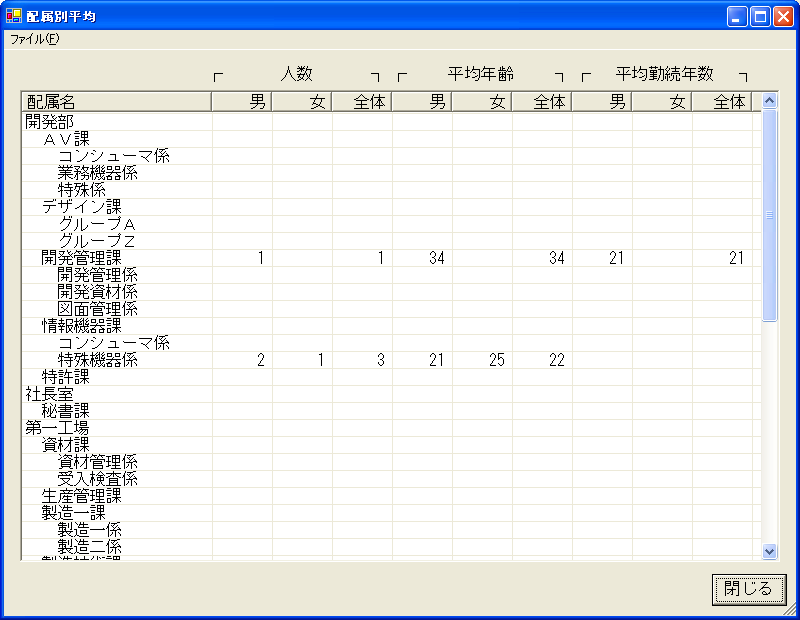Click the vertical scrollbar thumb

(769, 215)
